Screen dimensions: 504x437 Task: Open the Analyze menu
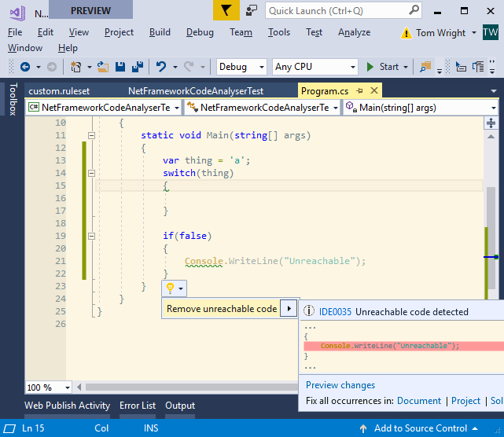click(x=354, y=32)
